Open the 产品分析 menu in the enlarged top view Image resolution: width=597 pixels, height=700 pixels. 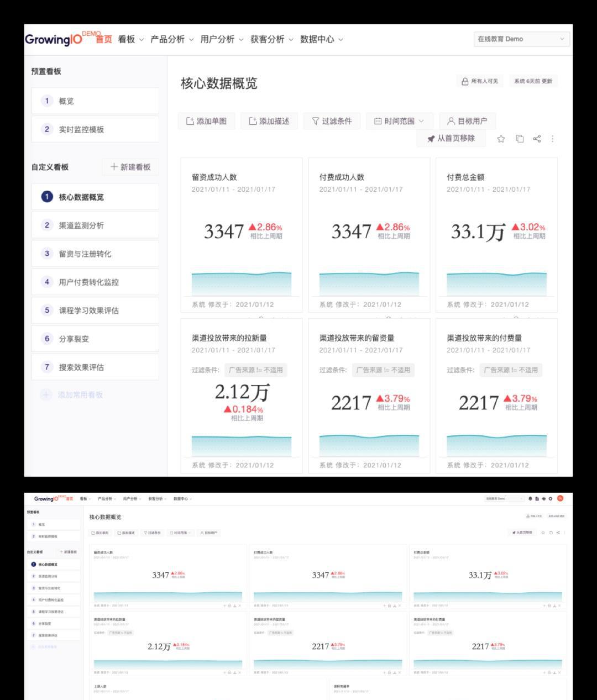click(172, 39)
